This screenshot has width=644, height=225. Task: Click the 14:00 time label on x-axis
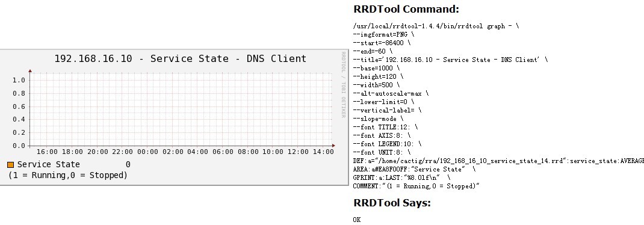tap(323, 152)
